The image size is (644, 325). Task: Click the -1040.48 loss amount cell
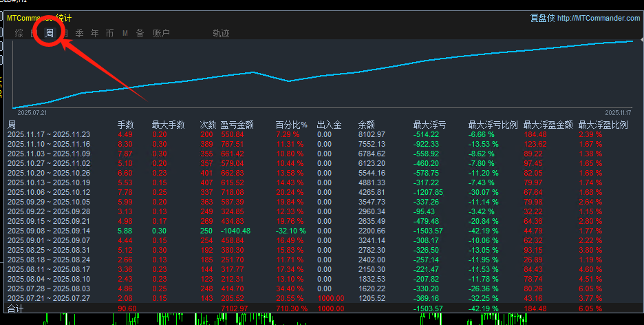pyautogui.click(x=235, y=231)
